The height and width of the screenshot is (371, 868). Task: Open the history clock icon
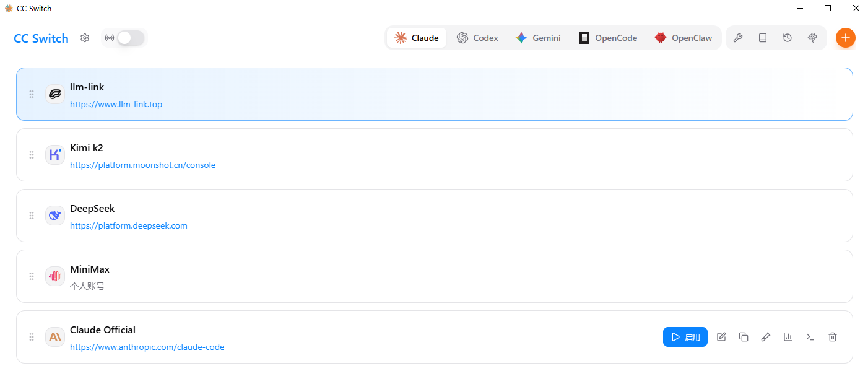click(x=788, y=38)
